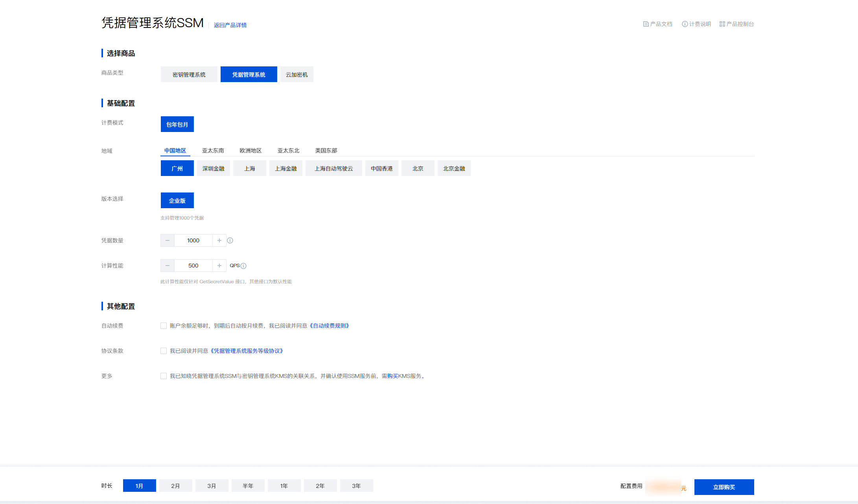Click the 立即购买 purchase button
Screen dimensions: 858x504
tap(724, 487)
